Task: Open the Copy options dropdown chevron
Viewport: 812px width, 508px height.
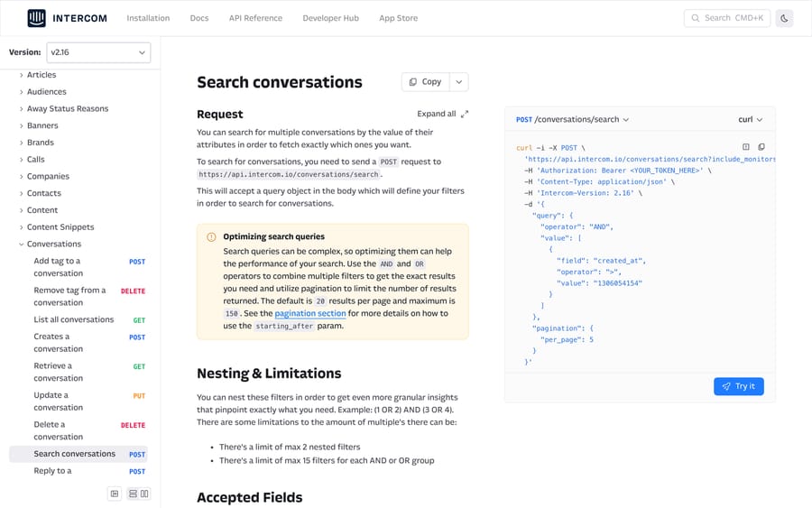Action: click(x=459, y=82)
